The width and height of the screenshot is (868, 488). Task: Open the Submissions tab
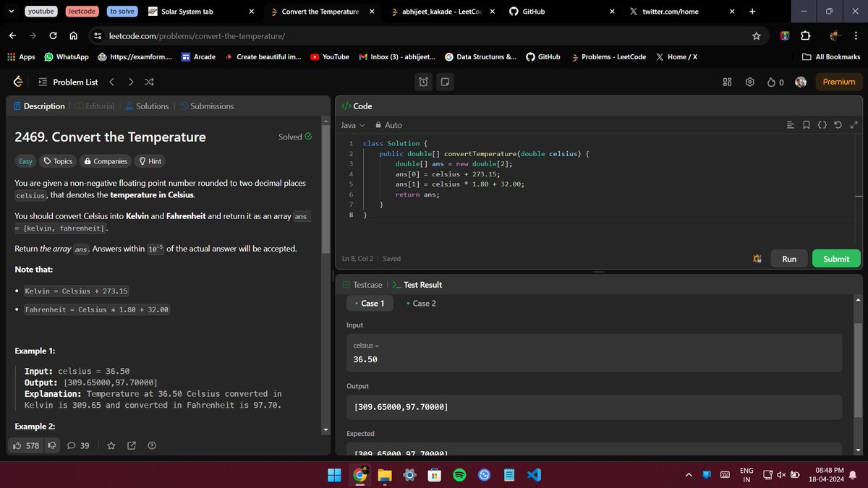point(207,106)
